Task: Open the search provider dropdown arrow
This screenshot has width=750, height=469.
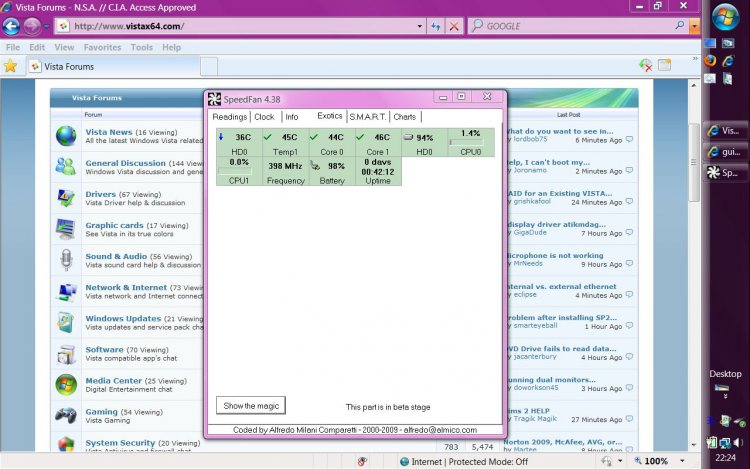Action: 694,26
